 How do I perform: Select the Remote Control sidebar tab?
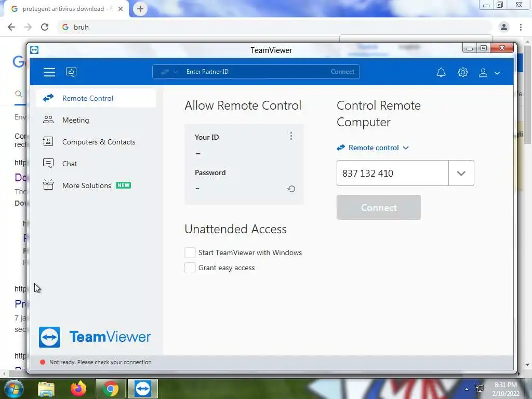pos(96,98)
